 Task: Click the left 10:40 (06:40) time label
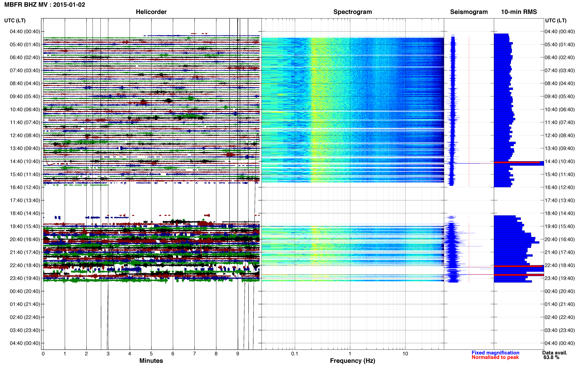[x=25, y=109]
